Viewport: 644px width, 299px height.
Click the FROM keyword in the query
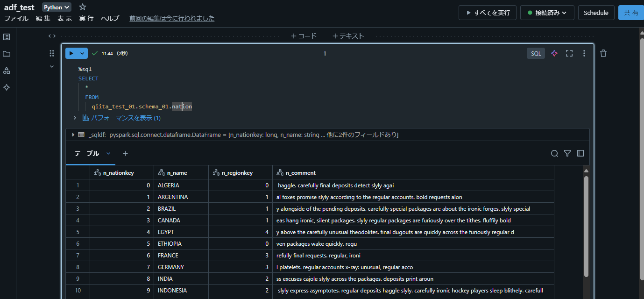pyautogui.click(x=92, y=97)
